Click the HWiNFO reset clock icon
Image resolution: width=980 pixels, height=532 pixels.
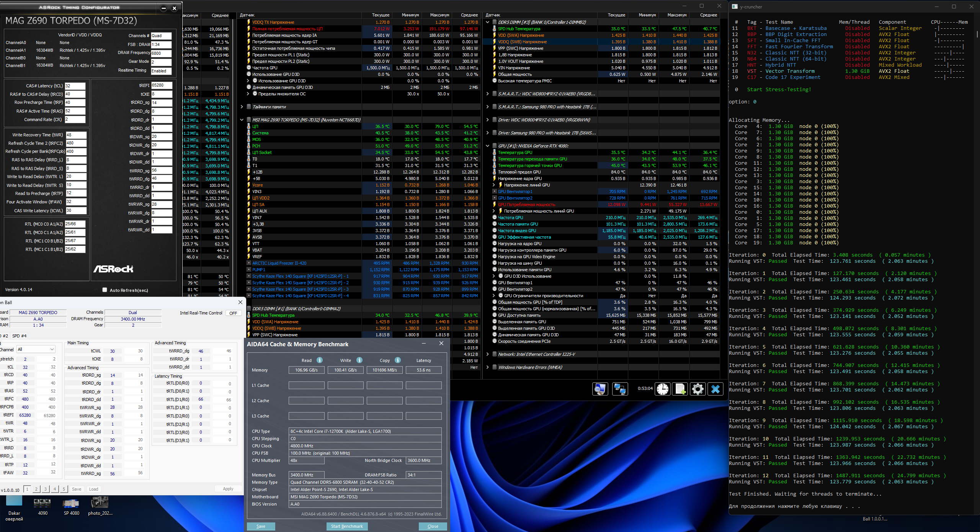[x=663, y=389]
